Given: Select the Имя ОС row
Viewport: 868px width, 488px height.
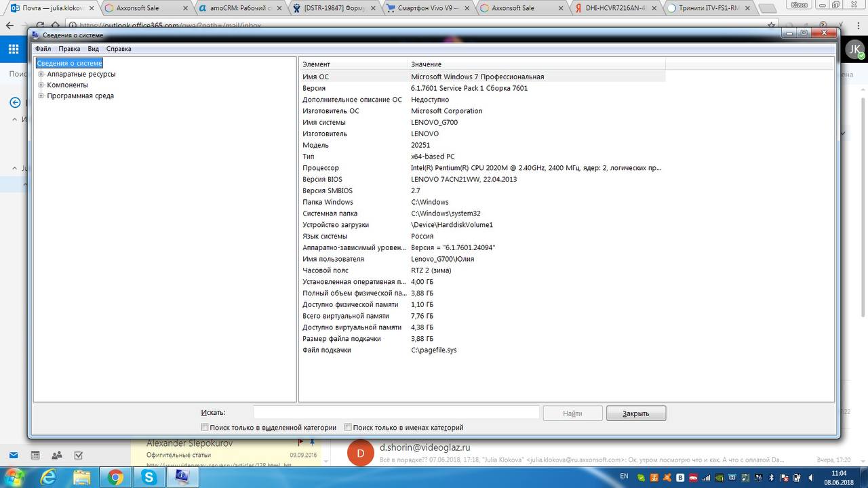Looking at the screenshot, I should 482,77.
